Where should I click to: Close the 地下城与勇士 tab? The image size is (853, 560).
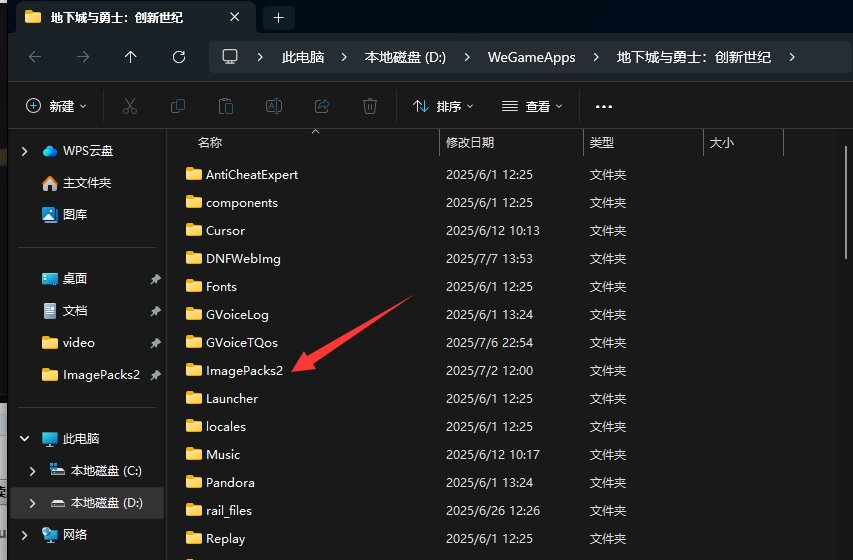click(x=234, y=17)
